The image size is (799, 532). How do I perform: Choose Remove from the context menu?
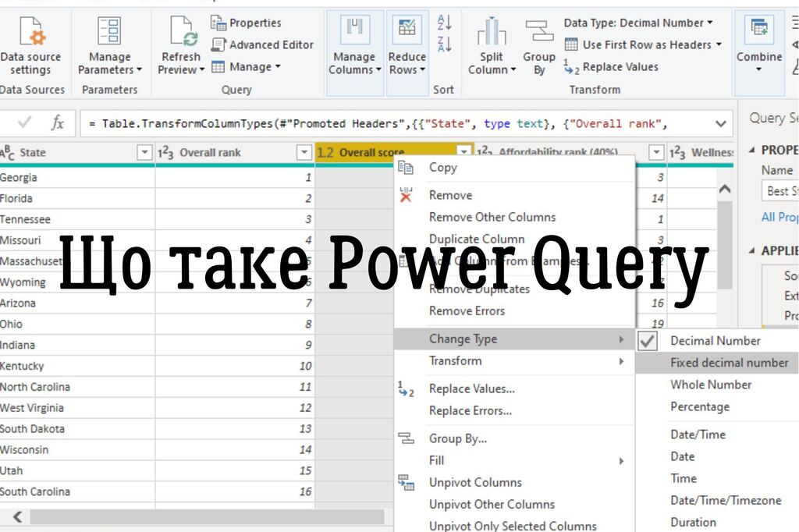point(450,195)
